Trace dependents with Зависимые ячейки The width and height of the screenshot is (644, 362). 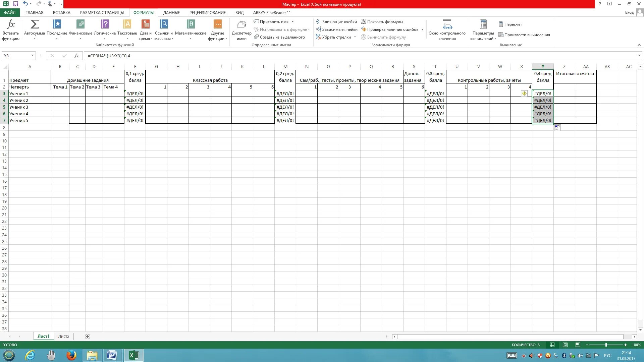[x=337, y=29]
